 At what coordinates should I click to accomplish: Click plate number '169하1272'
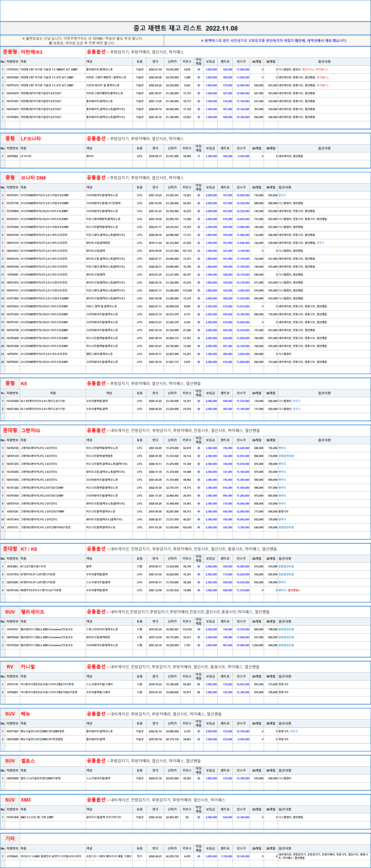click(x=12, y=85)
